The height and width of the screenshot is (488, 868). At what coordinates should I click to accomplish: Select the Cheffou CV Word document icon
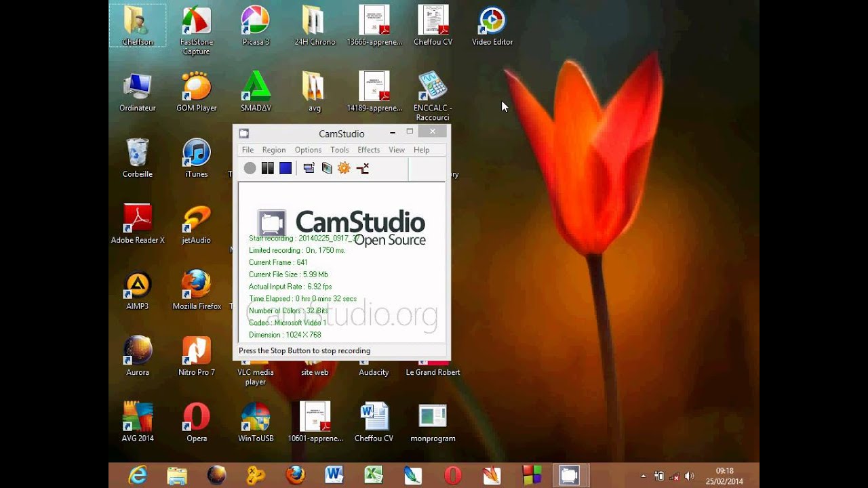point(374,422)
